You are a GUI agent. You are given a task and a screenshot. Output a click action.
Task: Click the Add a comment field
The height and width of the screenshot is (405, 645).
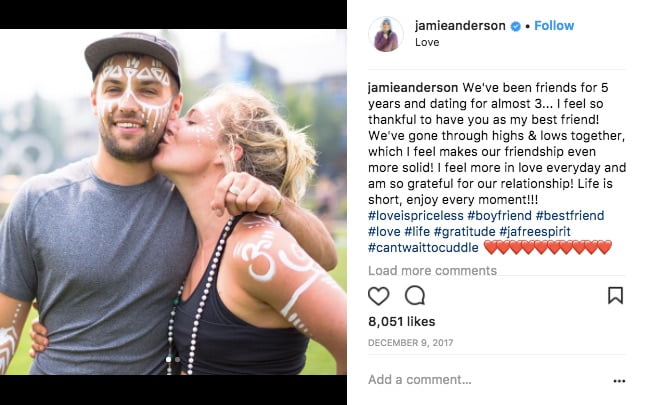coord(485,380)
